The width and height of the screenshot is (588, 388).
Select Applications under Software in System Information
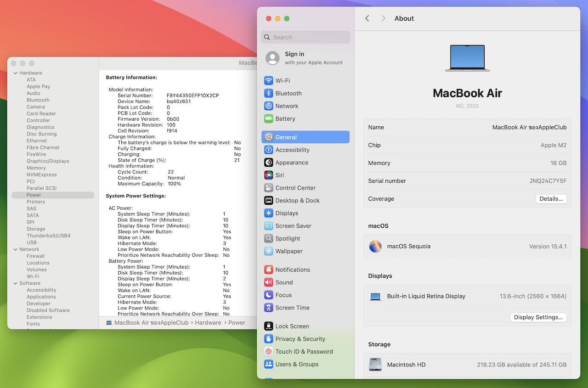point(41,297)
